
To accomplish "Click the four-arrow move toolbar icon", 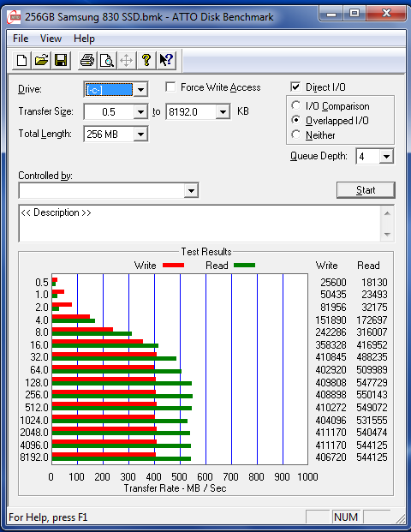I will tap(126, 61).
